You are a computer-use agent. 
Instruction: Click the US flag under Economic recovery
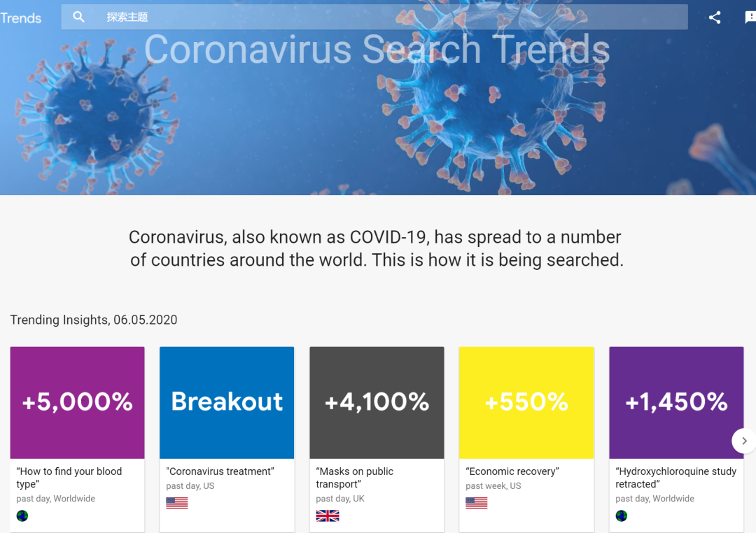477,503
